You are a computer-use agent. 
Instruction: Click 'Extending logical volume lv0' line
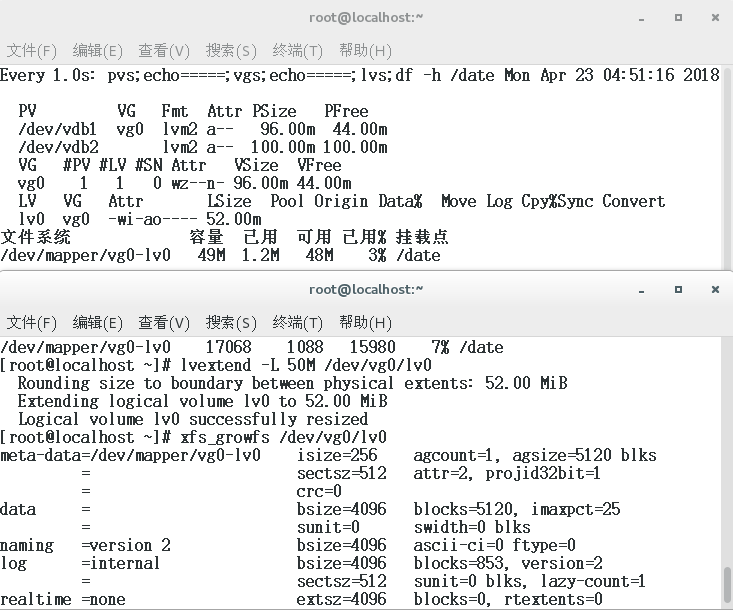tap(202, 401)
